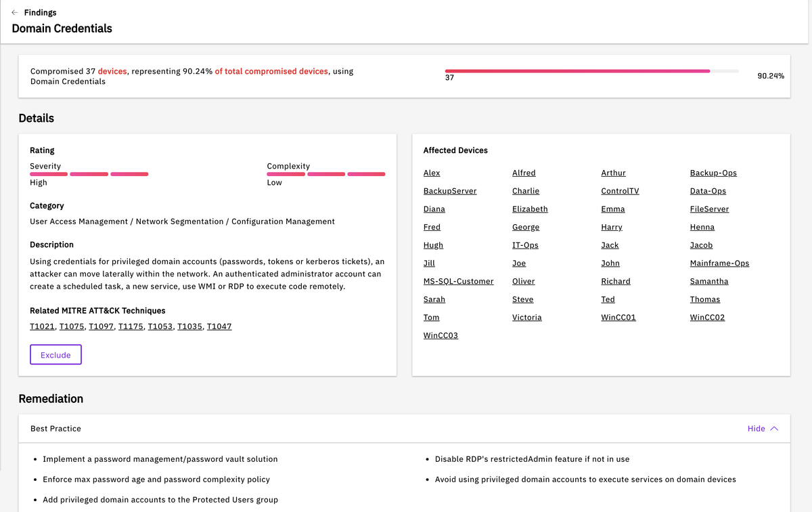Open affected device John
This screenshot has height=512, width=812.
(x=610, y=263)
